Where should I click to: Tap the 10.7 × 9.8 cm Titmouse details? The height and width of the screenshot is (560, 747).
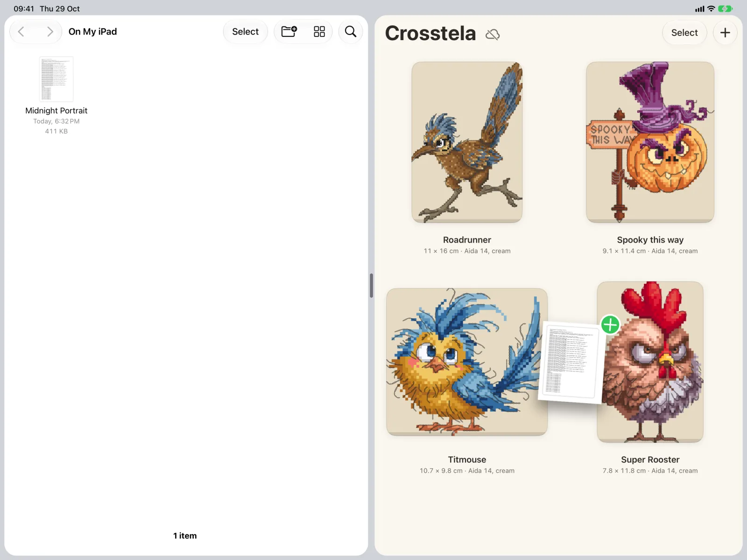[467, 471]
